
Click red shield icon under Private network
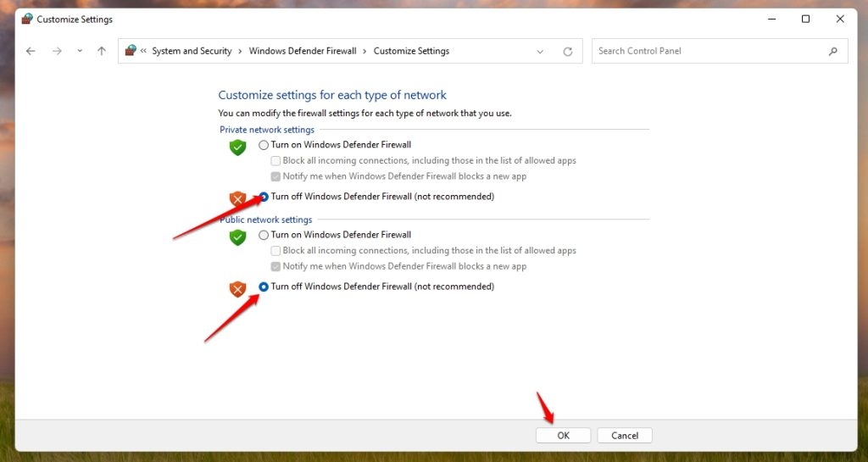click(x=237, y=198)
